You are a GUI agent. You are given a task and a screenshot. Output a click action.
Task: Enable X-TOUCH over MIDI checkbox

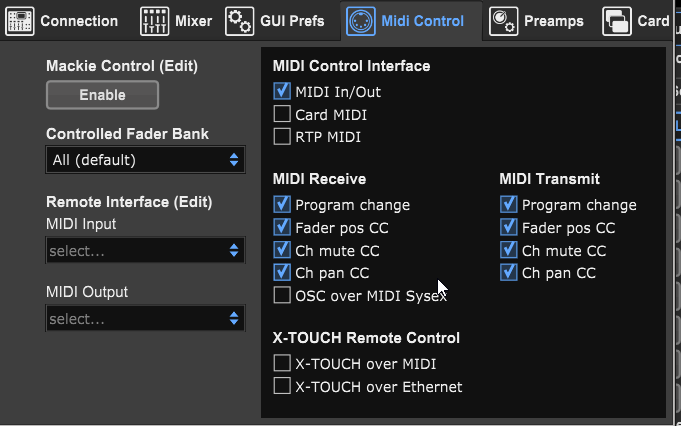(282, 363)
